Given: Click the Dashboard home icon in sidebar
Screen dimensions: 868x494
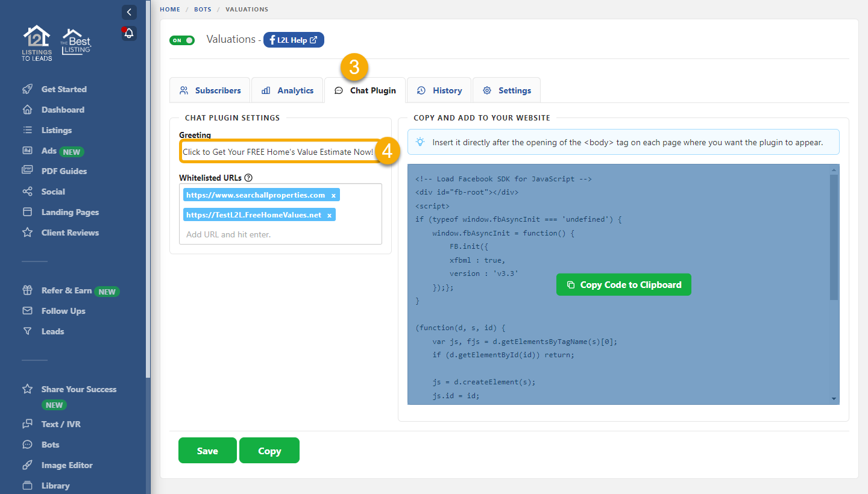Looking at the screenshot, I should (27, 110).
